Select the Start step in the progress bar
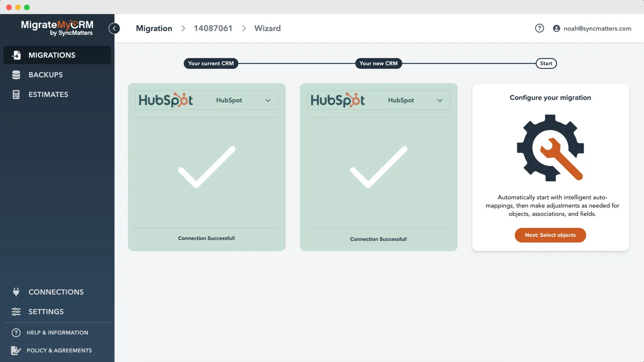Image resolution: width=644 pixels, height=362 pixels. click(546, 63)
